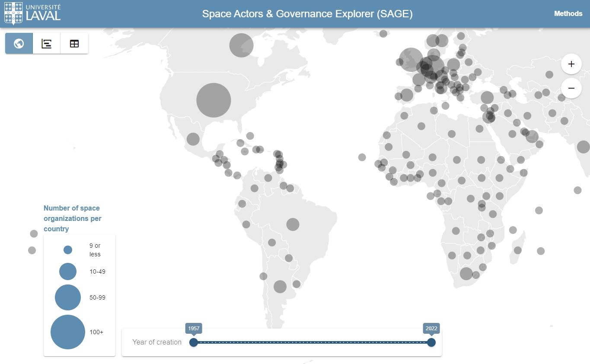Click the Argentina bubble on the map

(280, 286)
